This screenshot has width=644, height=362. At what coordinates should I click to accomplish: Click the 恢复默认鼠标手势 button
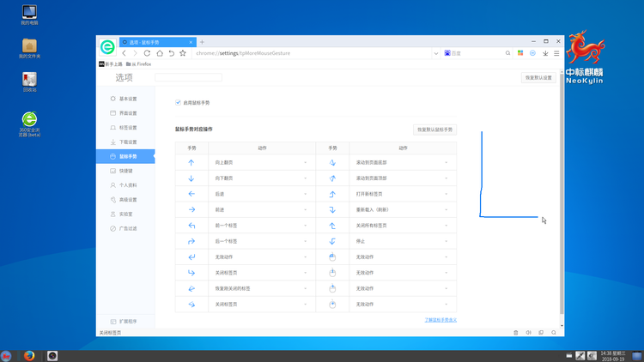click(434, 130)
